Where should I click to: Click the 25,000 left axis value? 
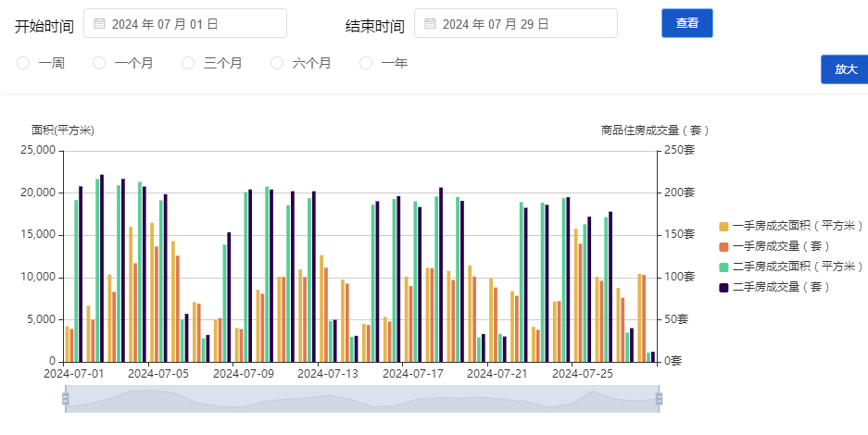pyautogui.click(x=39, y=150)
